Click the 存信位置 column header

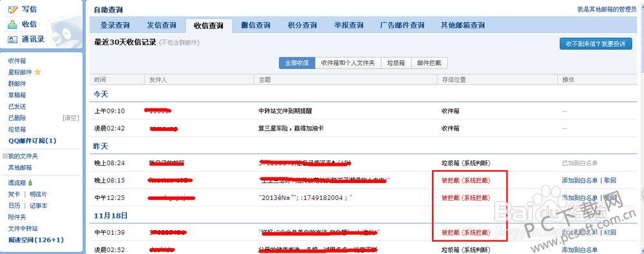453,80
